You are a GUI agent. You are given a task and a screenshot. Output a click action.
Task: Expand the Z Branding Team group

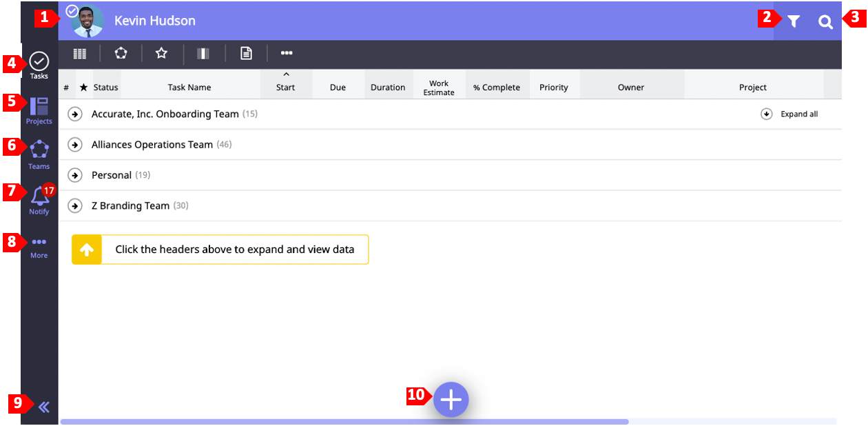(x=76, y=206)
